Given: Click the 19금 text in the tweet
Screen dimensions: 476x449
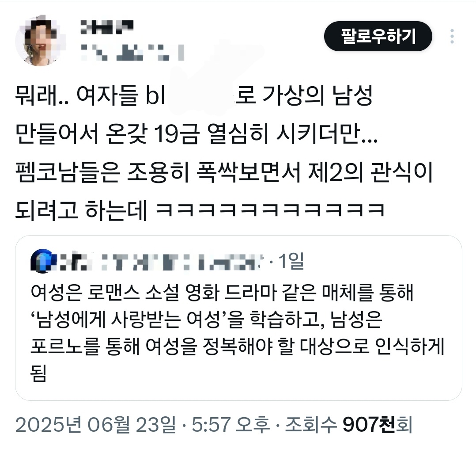Looking at the screenshot, I should coord(176,134).
